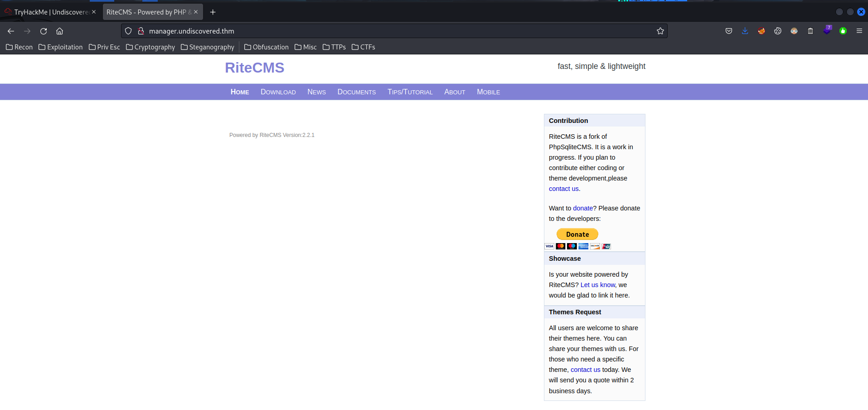Open the cookie editor extension icon
The height and width of the screenshot is (410, 868).
point(778,31)
